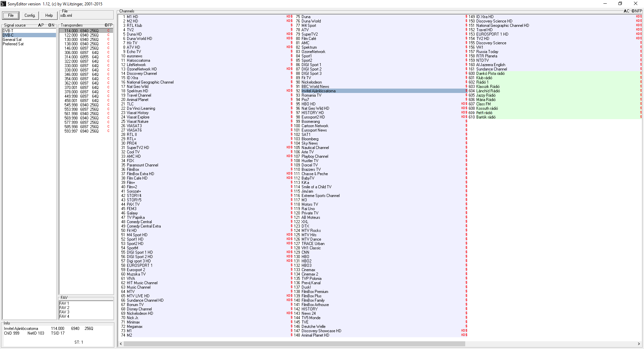The width and height of the screenshot is (644, 349).
Task: Select radio 603 Klasszik Rádió
Action: click(555, 87)
